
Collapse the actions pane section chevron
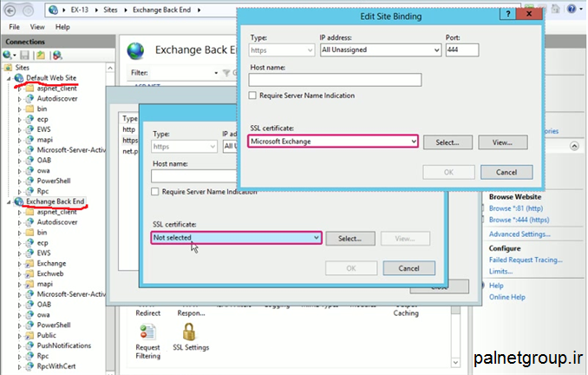click(x=574, y=146)
